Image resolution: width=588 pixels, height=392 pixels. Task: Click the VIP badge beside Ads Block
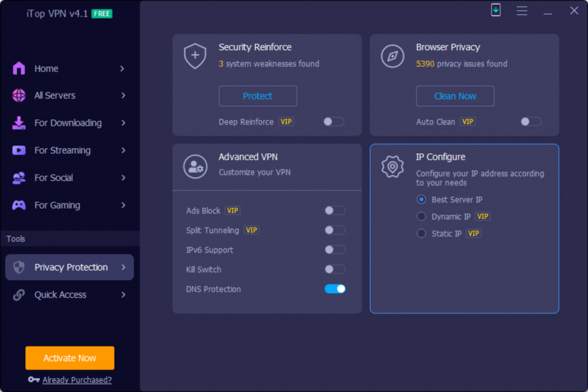pos(233,211)
